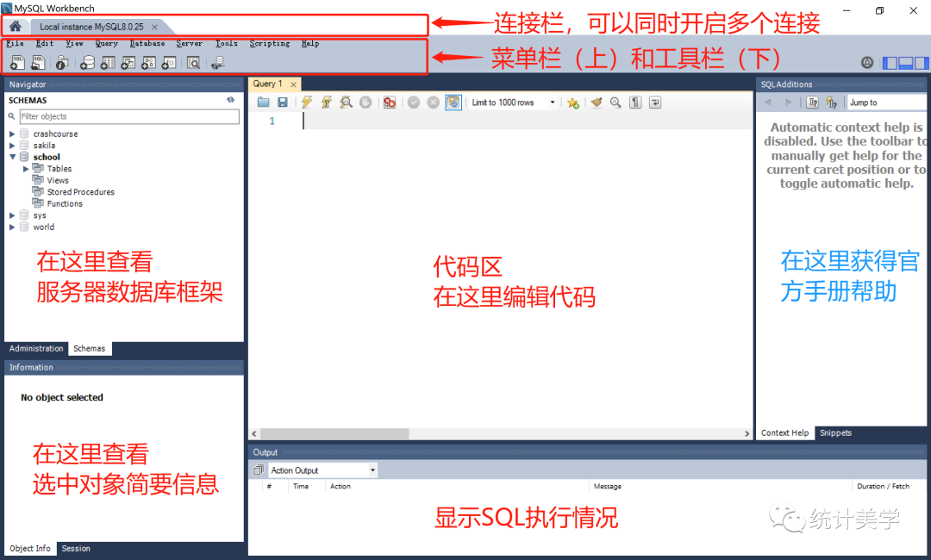Open the Query menu
This screenshot has width=931, height=560.
pyautogui.click(x=106, y=43)
